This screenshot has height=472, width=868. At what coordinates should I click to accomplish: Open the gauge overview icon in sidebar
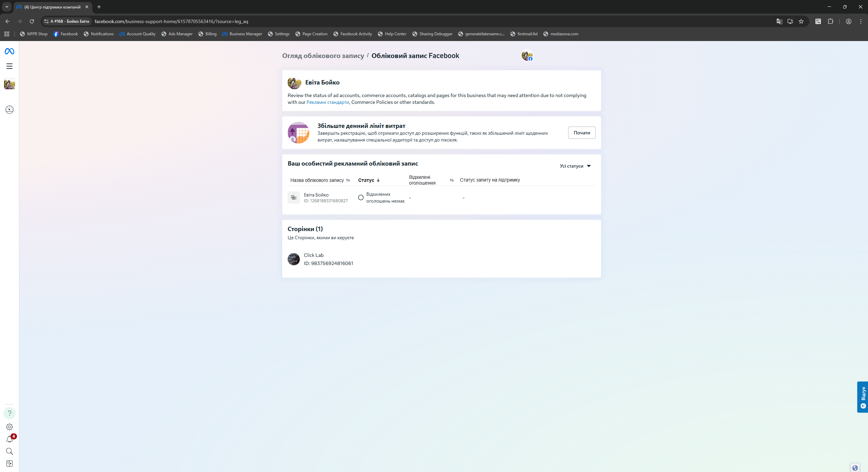coord(9,110)
